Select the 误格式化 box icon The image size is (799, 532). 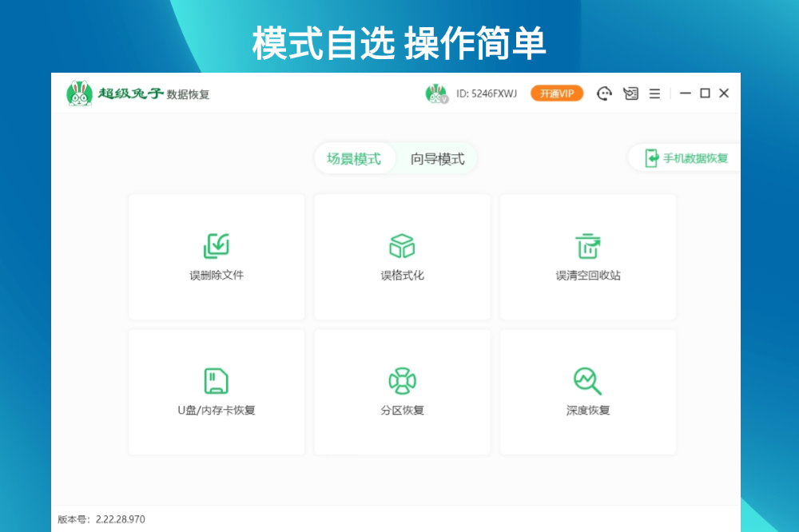click(402, 246)
